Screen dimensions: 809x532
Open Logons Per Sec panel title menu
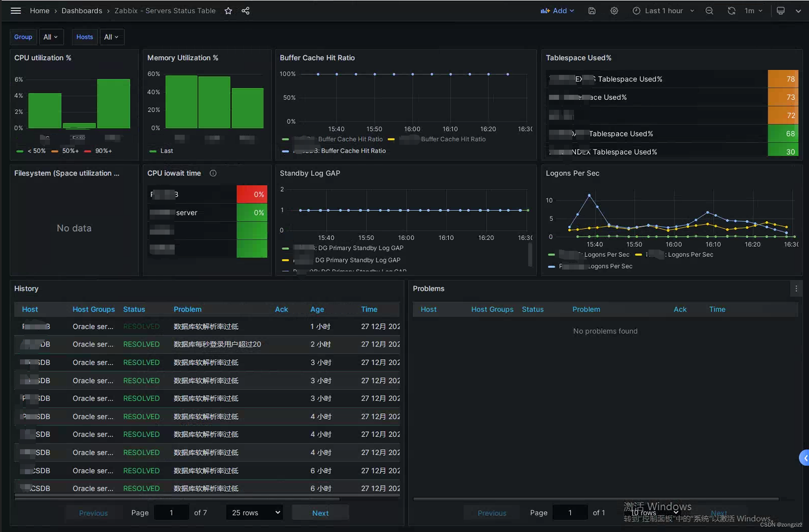[572, 173]
